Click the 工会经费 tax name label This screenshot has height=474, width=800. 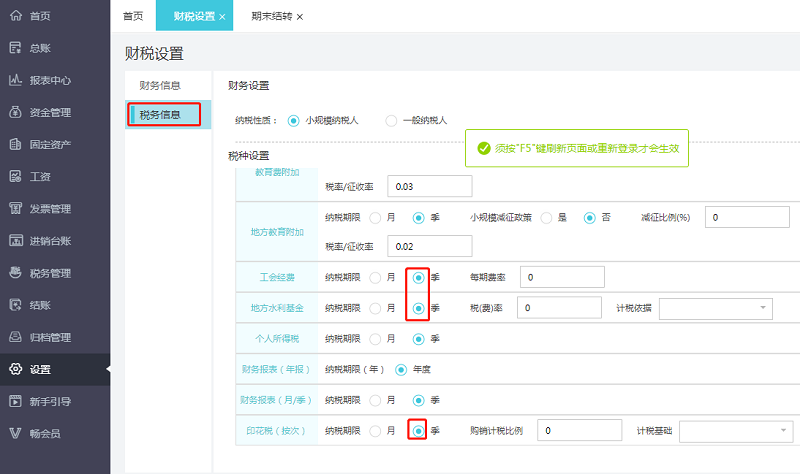coord(277,278)
